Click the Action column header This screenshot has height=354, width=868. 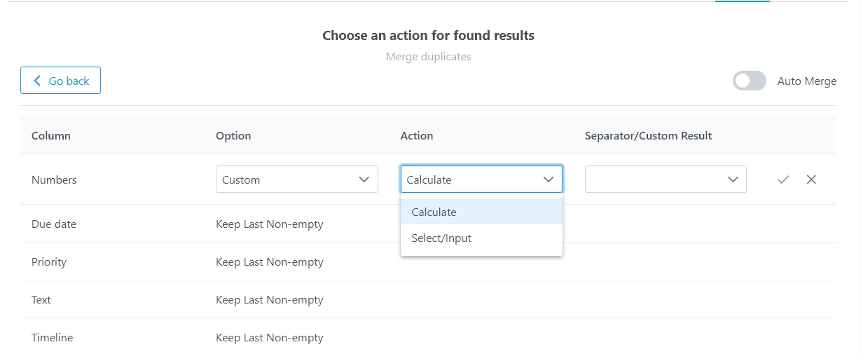(x=417, y=136)
